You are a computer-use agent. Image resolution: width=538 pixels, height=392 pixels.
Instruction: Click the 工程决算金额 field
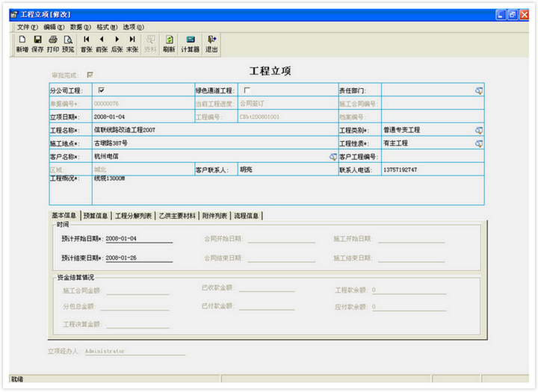coord(138,325)
